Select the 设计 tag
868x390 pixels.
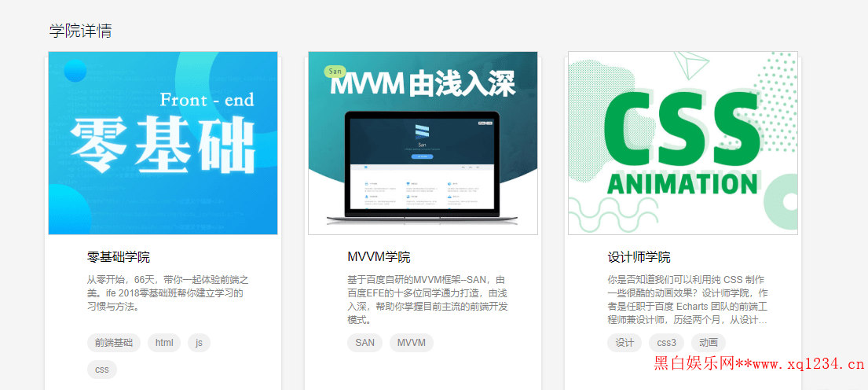click(624, 343)
